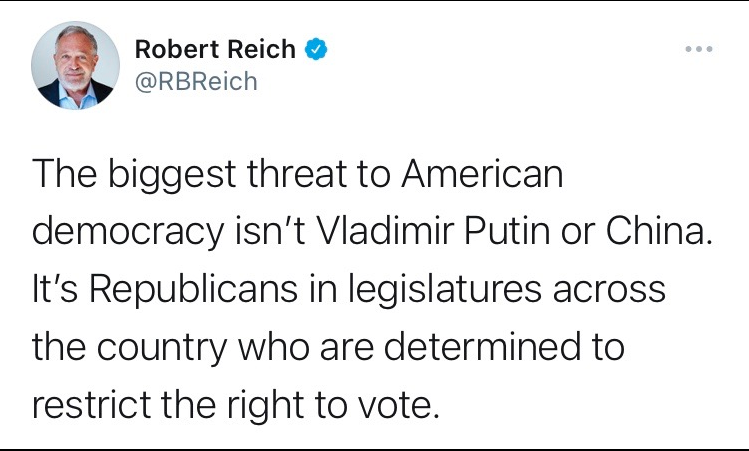The width and height of the screenshot is (749, 451).
Task: Click the word "right" in last line
Action: pos(258,406)
